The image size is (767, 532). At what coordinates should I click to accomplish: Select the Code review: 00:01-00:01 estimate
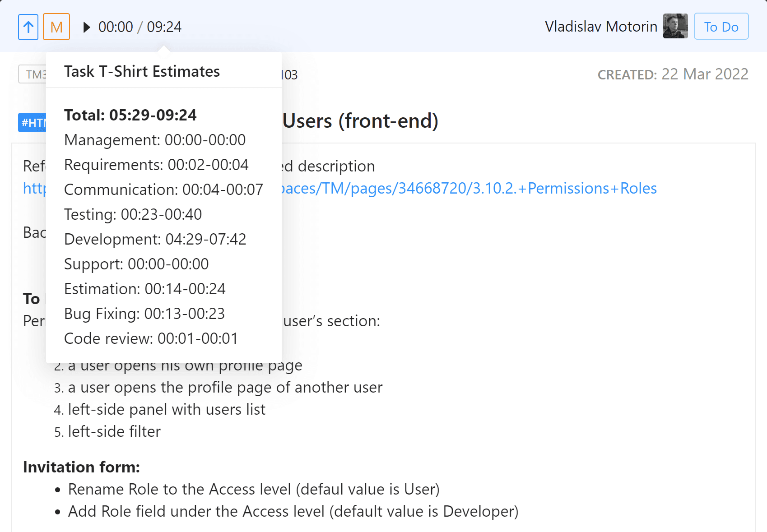click(151, 338)
